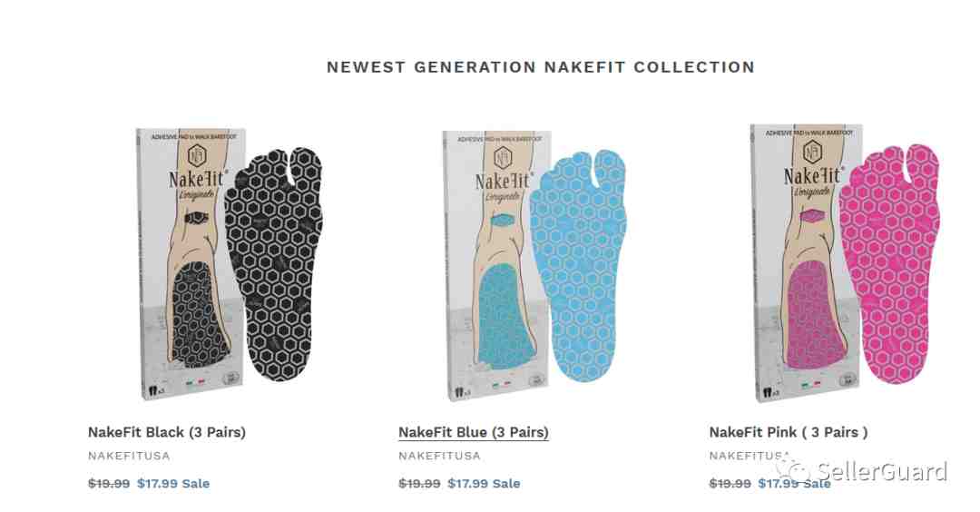
Task: Click the crossed-out $19.99 price under NakeFit Blue
Action: [419, 483]
